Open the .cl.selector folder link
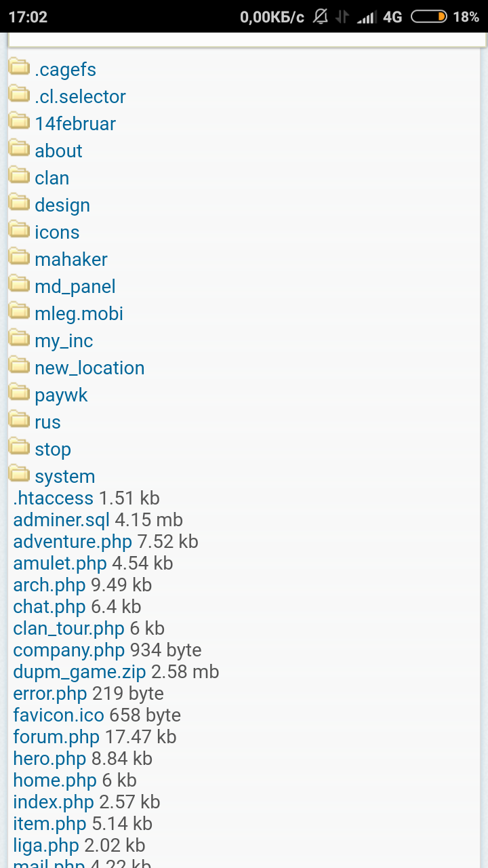 click(x=80, y=97)
